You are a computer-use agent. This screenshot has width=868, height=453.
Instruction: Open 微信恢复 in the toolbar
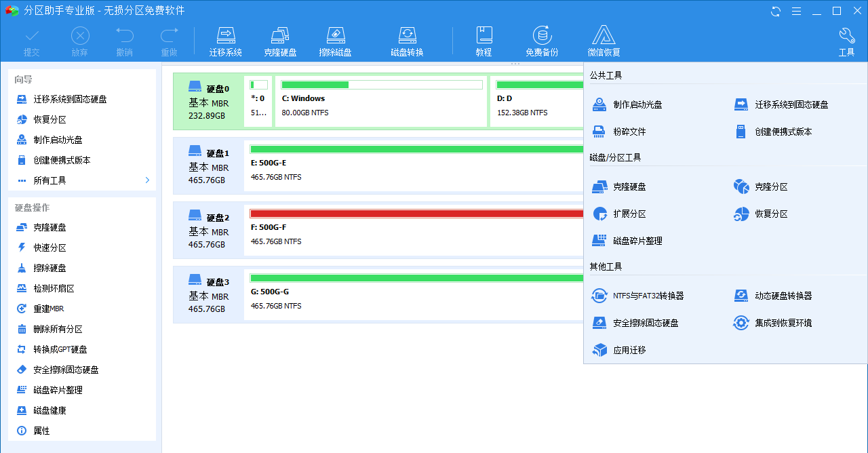604,41
